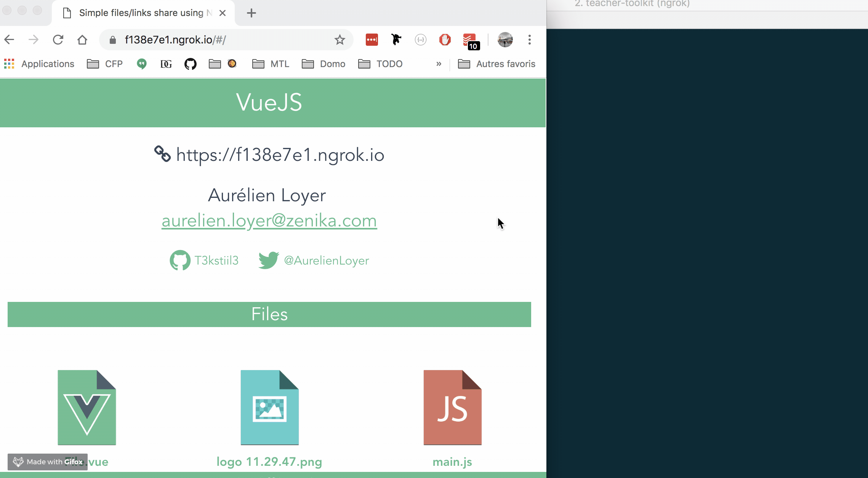The image size is (868, 478).
Task: Open the red LastPass extension icon
Action: (x=372, y=40)
